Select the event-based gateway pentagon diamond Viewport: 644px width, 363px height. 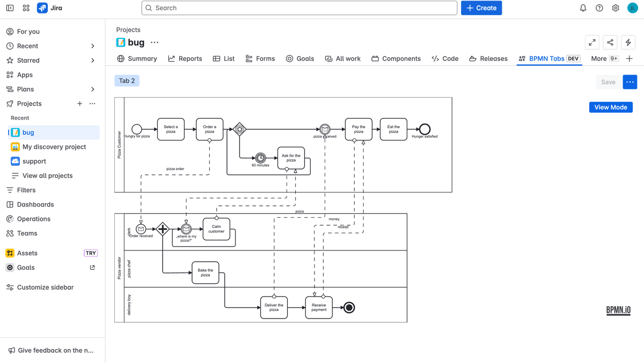point(240,129)
